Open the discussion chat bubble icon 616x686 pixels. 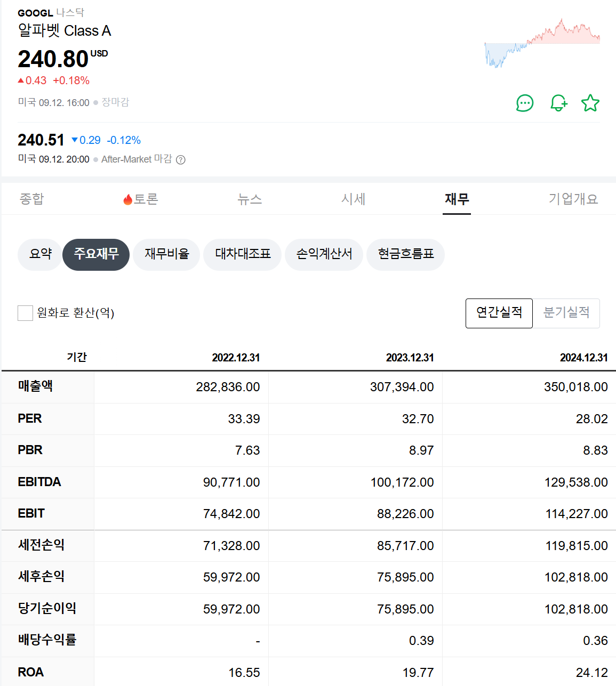pyautogui.click(x=525, y=103)
